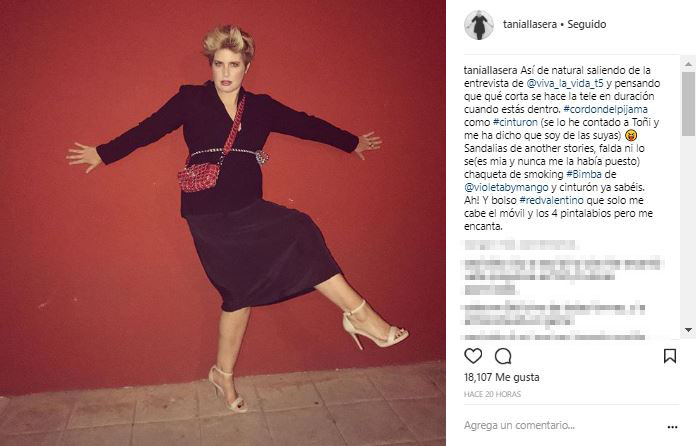This screenshot has height=446, width=696.
Task: Click the Seguido following button
Action: coord(586,24)
